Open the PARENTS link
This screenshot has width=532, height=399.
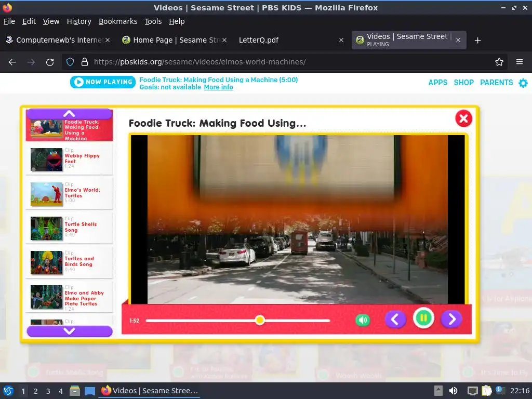[496, 83]
